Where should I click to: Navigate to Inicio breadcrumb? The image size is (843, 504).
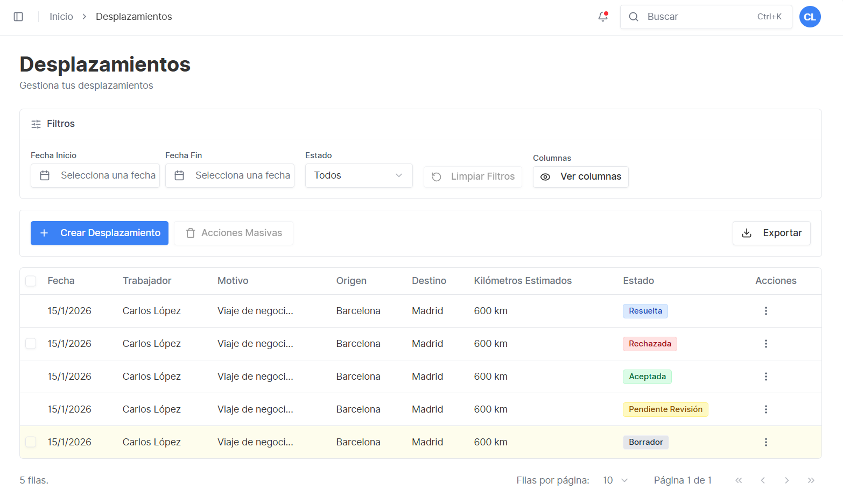(61, 17)
